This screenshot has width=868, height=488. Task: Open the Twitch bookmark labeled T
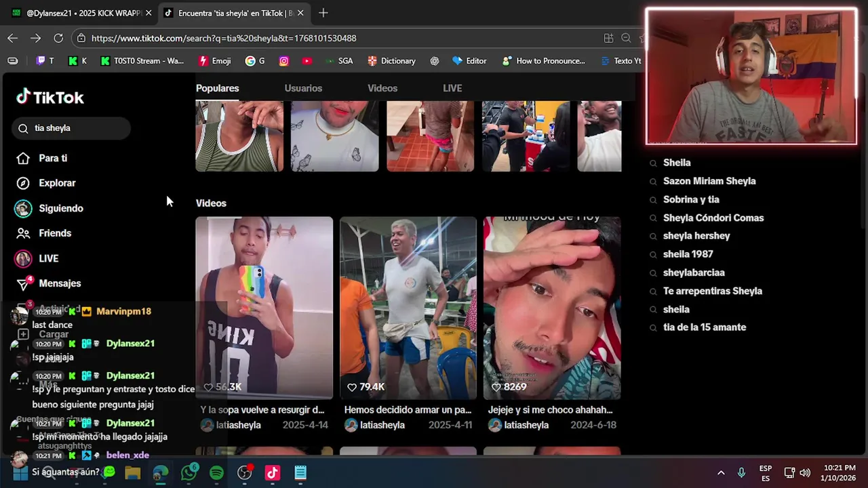click(45, 60)
